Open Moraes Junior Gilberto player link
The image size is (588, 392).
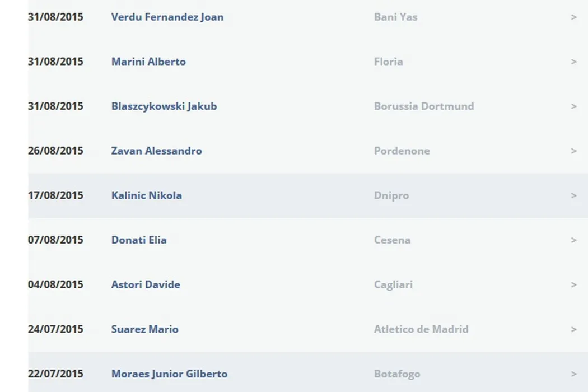tap(169, 374)
